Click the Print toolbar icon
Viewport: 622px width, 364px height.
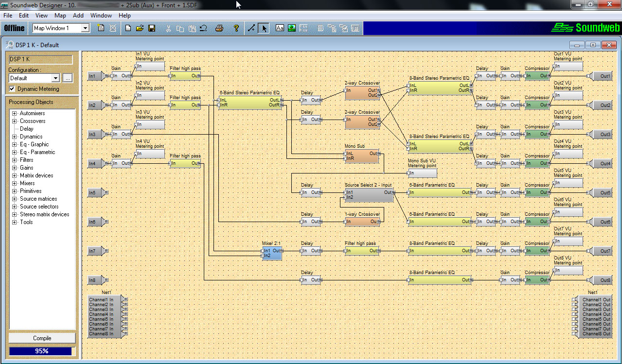click(x=219, y=28)
